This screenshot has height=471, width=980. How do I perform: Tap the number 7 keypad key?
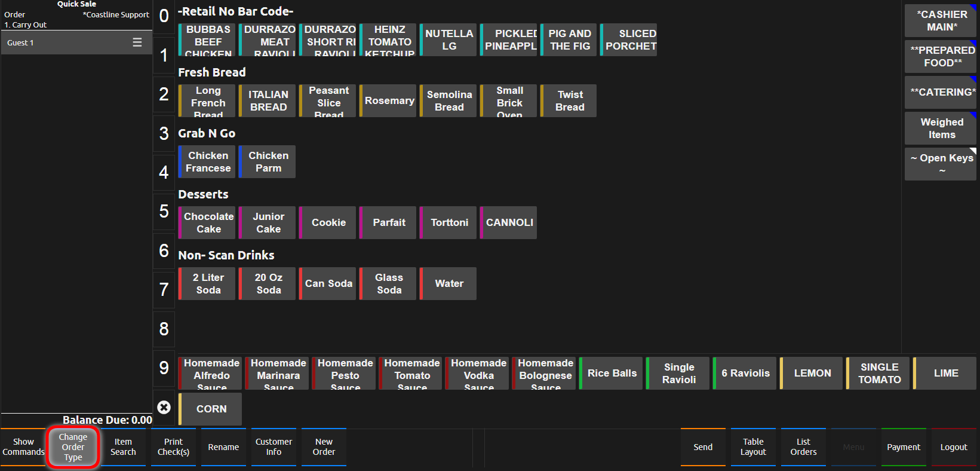point(164,289)
